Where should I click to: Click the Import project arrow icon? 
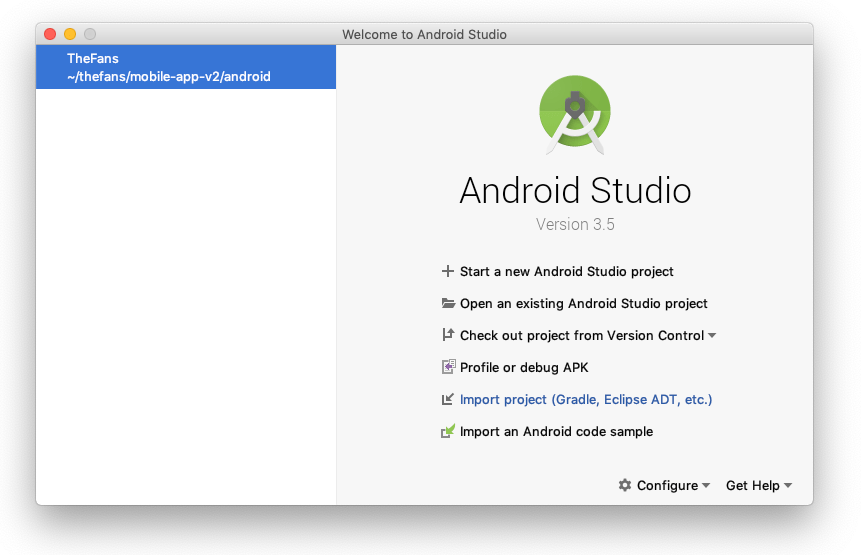448,399
